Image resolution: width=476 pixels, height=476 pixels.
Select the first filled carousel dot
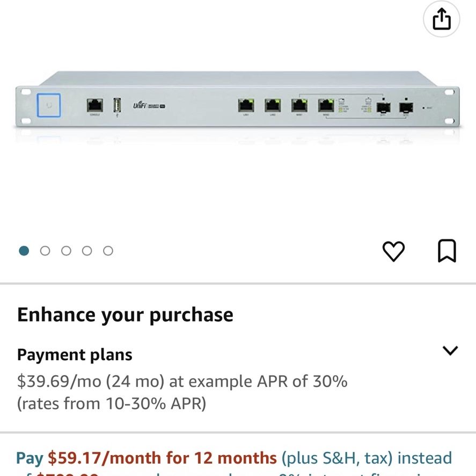pyautogui.click(x=24, y=251)
